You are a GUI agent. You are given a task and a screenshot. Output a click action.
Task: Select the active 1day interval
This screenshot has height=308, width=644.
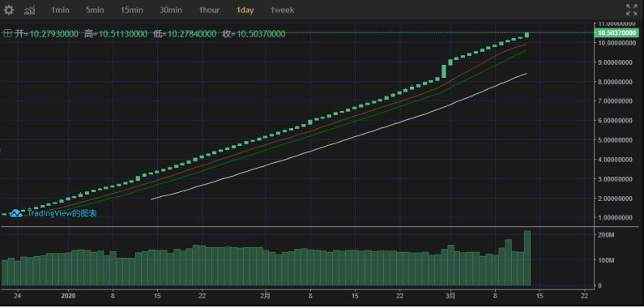pyautogui.click(x=245, y=10)
